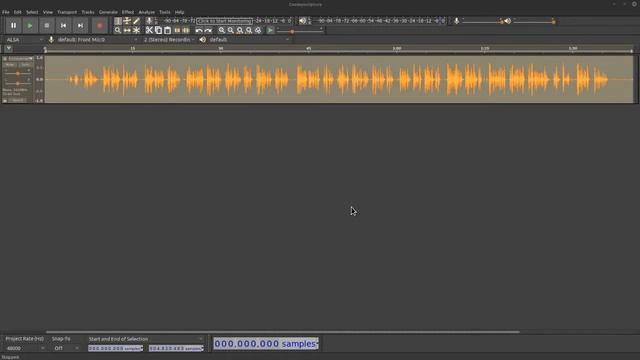This screenshot has height=360, width=640.
Task: Start playback with the green Play button
Action: pos(30,26)
